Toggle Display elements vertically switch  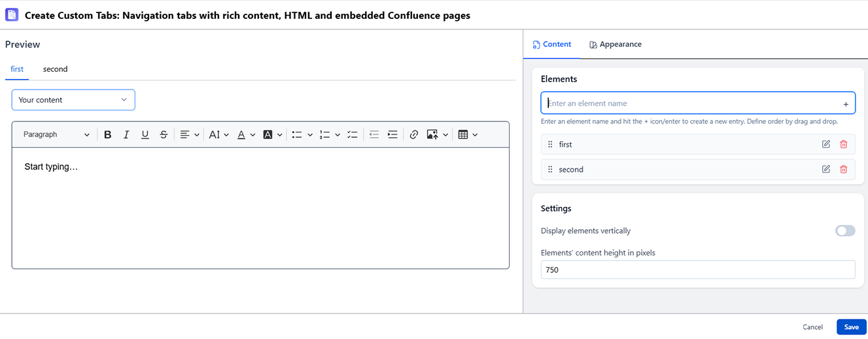point(845,231)
